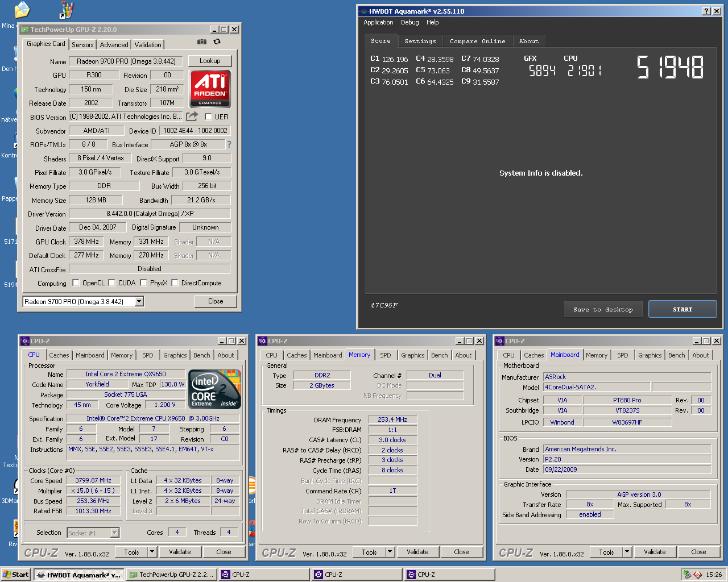
Task: Click the Driver Version field in GPU-Z
Action: pyautogui.click(x=150, y=214)
